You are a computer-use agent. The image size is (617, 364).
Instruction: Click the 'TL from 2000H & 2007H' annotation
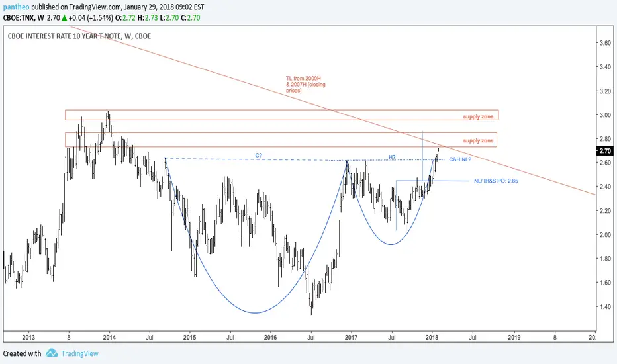click(306, 85)
